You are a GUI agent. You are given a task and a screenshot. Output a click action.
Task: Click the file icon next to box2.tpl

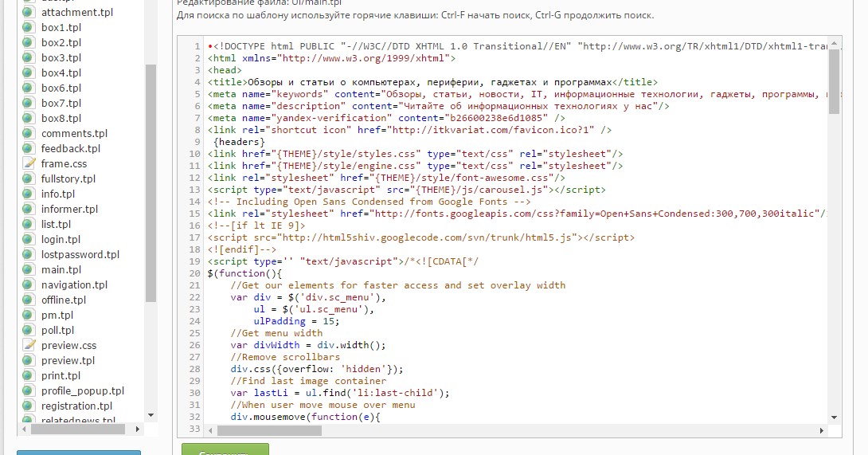[28, 42]
